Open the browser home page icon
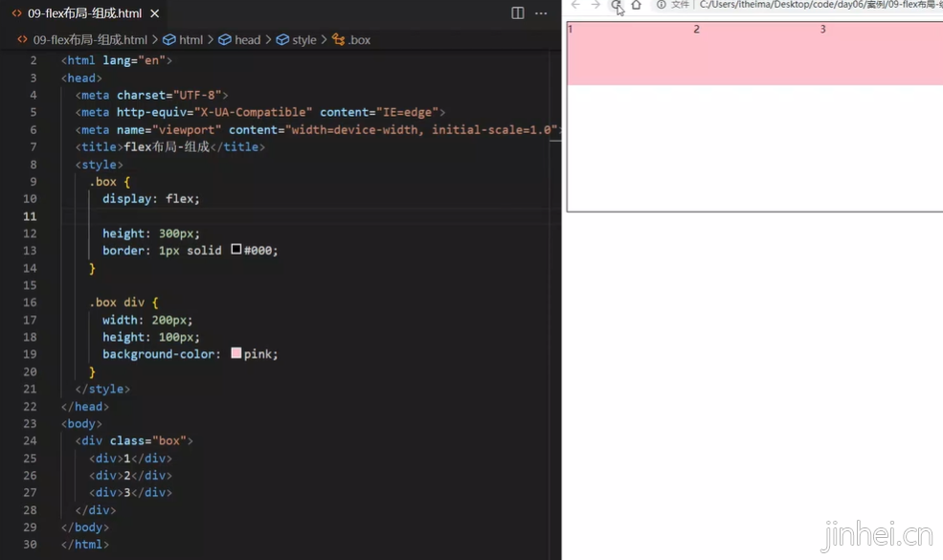The image size is (943, 560). pos(637,5)
